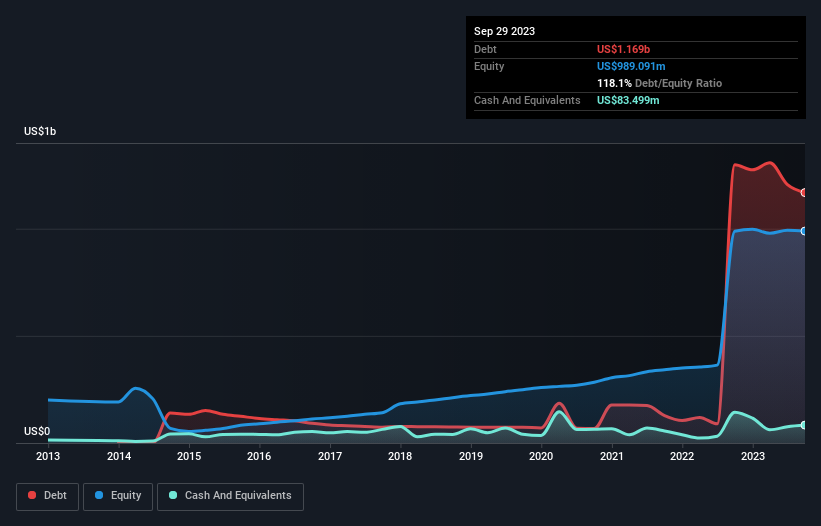821x526 pixels.
Task: Select the 2020 x-axis label
Action: 541,456
